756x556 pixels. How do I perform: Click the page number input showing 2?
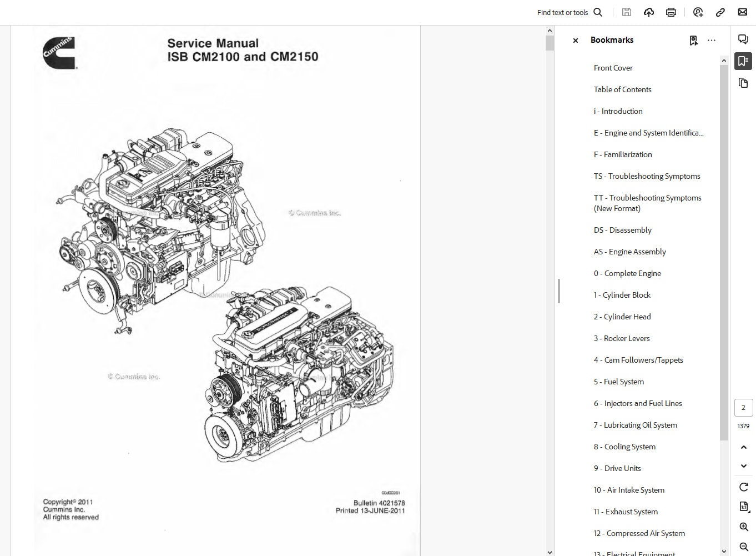click(744, 407)
